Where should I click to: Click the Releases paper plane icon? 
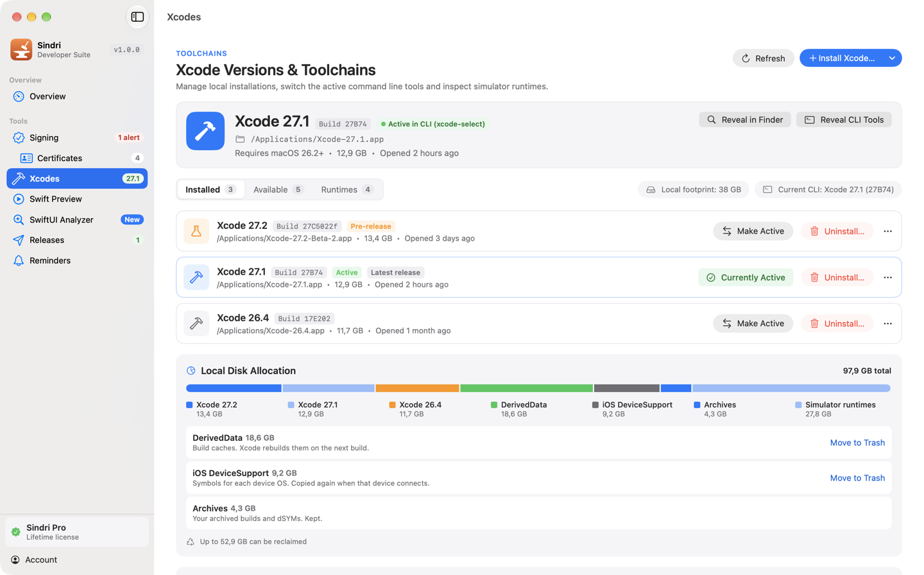pyautogui.click(x=19, y=240)
